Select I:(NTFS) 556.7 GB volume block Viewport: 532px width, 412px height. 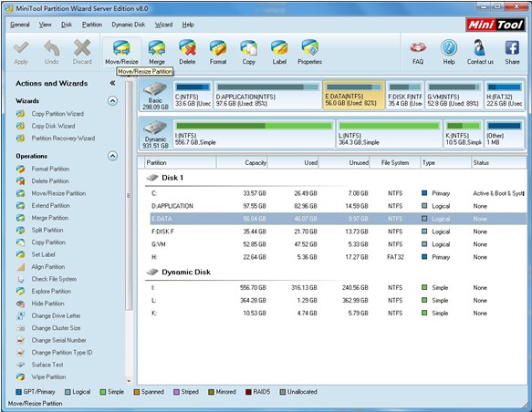(254, 134)
